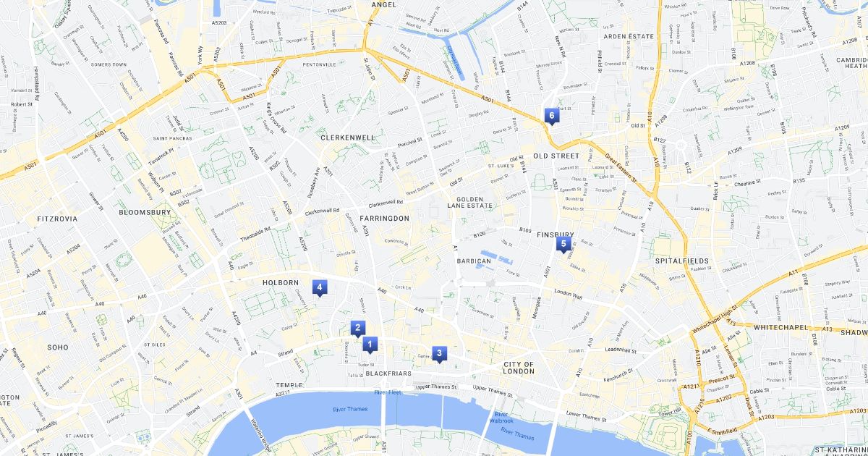Open map pin number 3
868x456 pixels.
pos(439,355)
